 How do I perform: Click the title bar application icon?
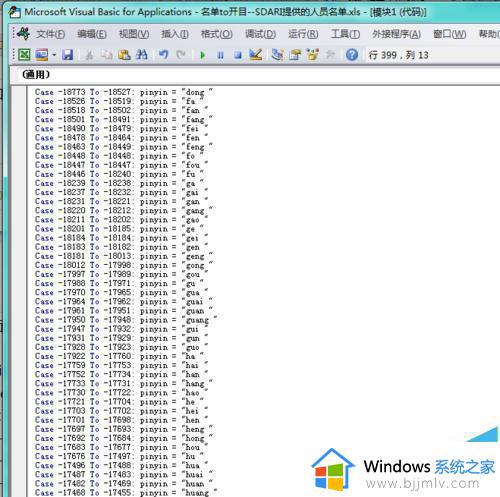tap(14, 12)
